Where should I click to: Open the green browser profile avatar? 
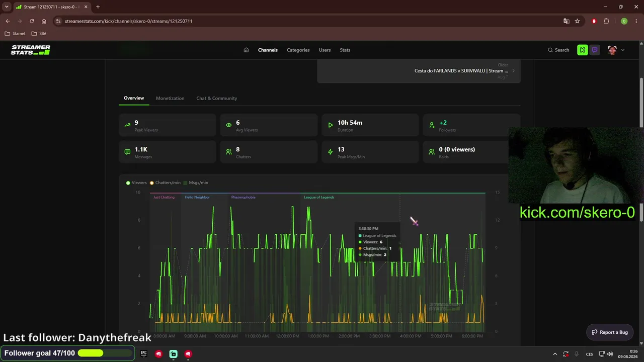pyautogui.click(x=624, y=21)
